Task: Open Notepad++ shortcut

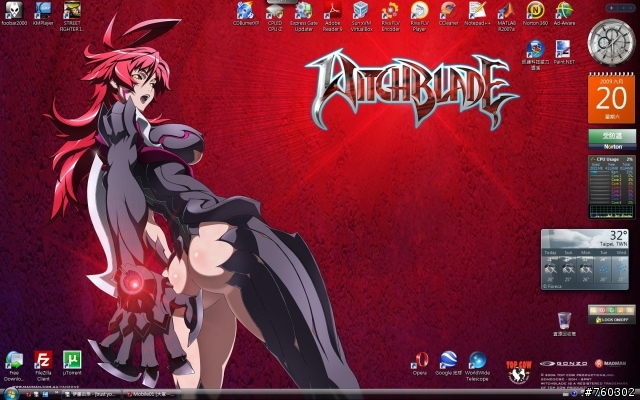Action: pos(477,13)
